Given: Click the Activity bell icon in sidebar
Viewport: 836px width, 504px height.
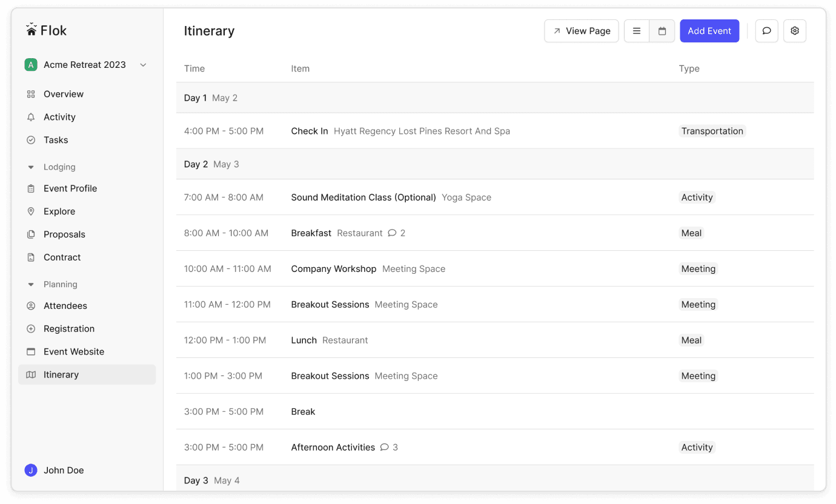Looking at the screenshot, I should click(31, 118).
